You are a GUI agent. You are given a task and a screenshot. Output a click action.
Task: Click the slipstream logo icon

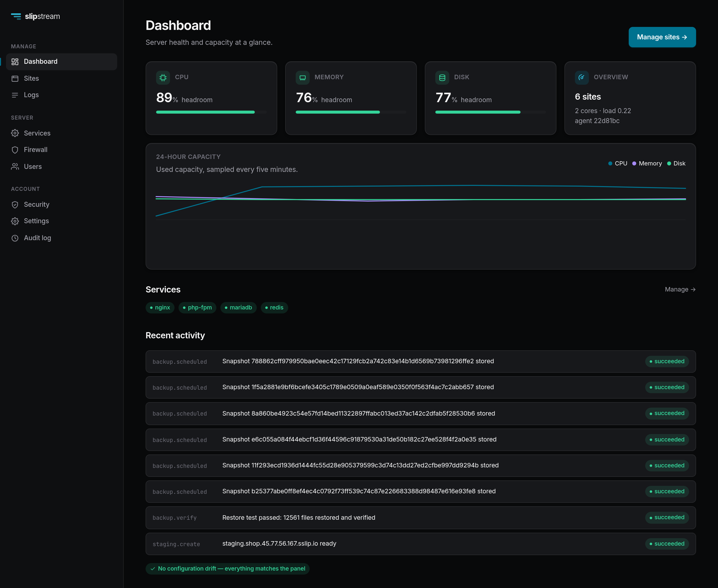coord(16,16)
